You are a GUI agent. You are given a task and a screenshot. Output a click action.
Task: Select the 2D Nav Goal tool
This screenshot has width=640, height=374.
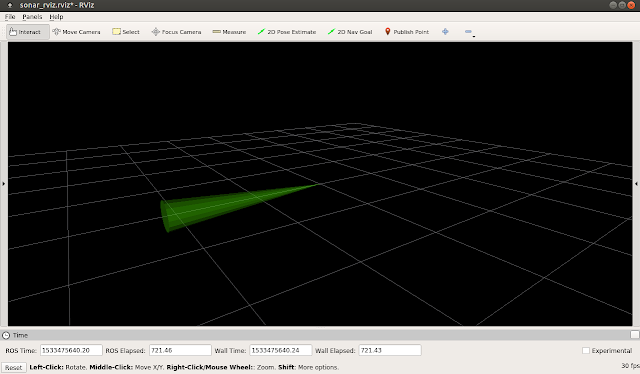coord(350,32)
